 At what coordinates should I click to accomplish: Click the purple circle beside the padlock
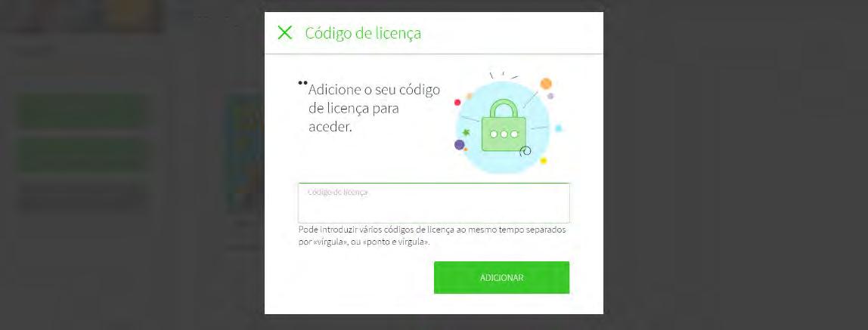pyautogui.click(x=459, y=145)
